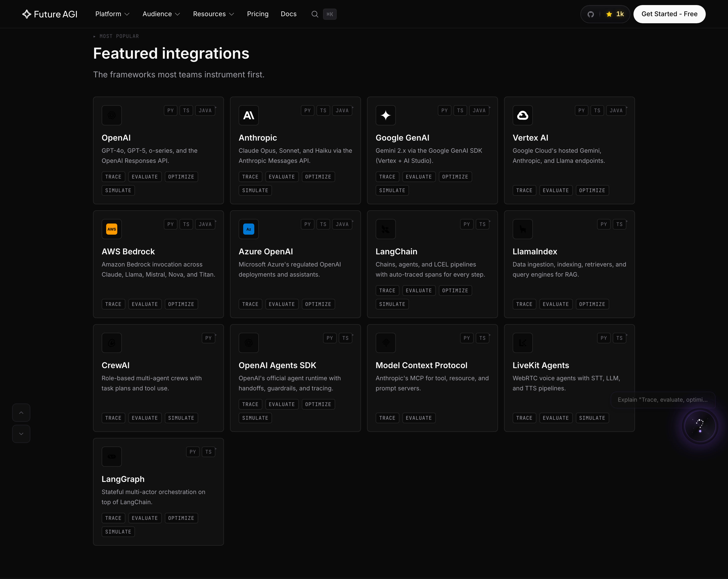The width and height of the screenshot is (728, 579).
Task: Click the Google GenAI sparkle icon
Action: [x=385, y=115]
